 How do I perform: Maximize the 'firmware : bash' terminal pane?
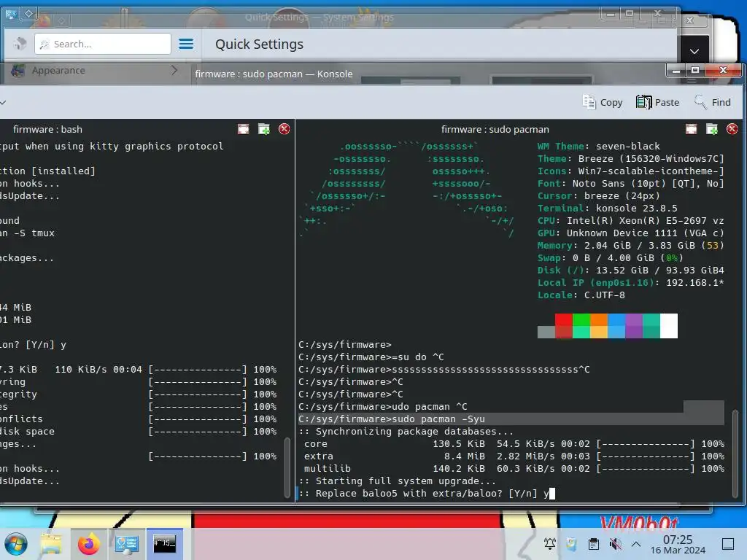[x=244, y=129]
